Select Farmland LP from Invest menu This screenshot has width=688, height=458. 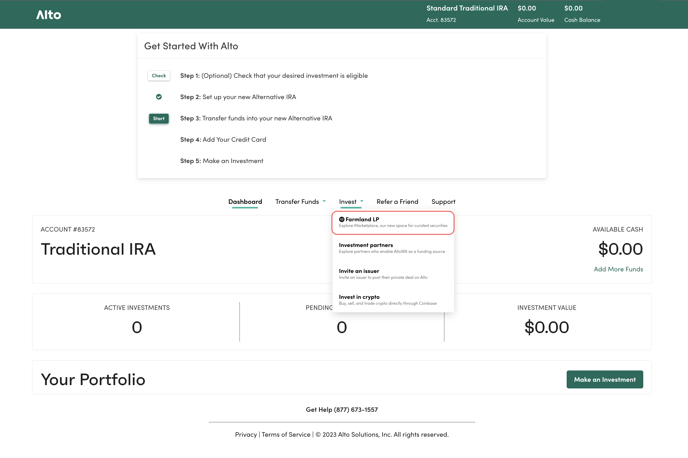[x=393, y=222]
